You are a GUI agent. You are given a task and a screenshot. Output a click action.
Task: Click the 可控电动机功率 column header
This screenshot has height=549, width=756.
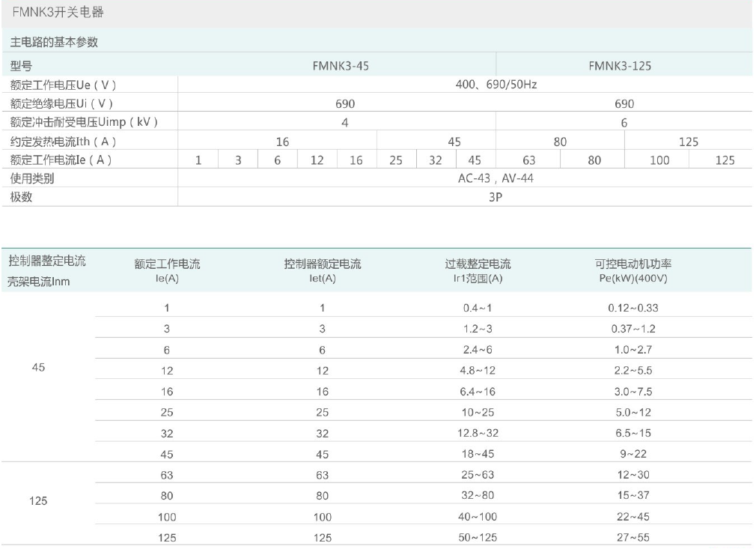point(632,264)
